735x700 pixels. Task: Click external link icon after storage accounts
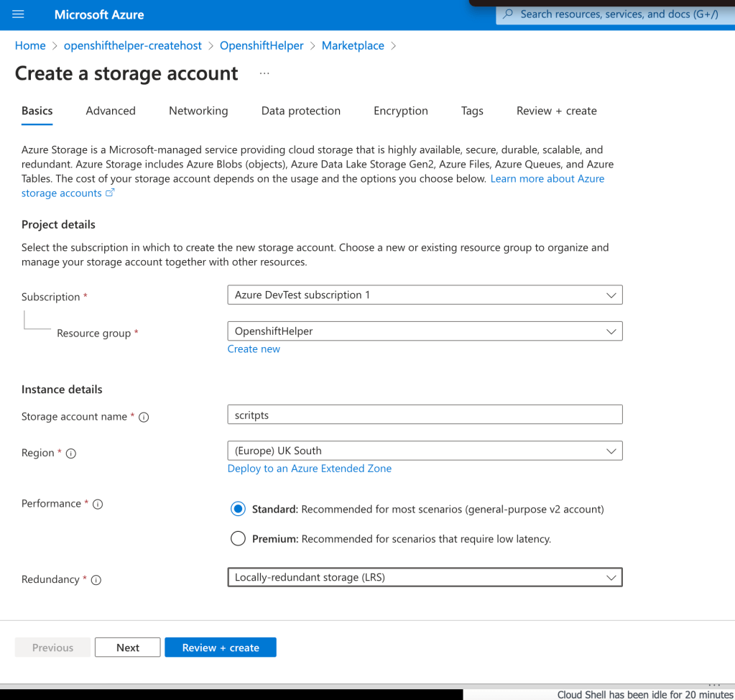(110, 193)
